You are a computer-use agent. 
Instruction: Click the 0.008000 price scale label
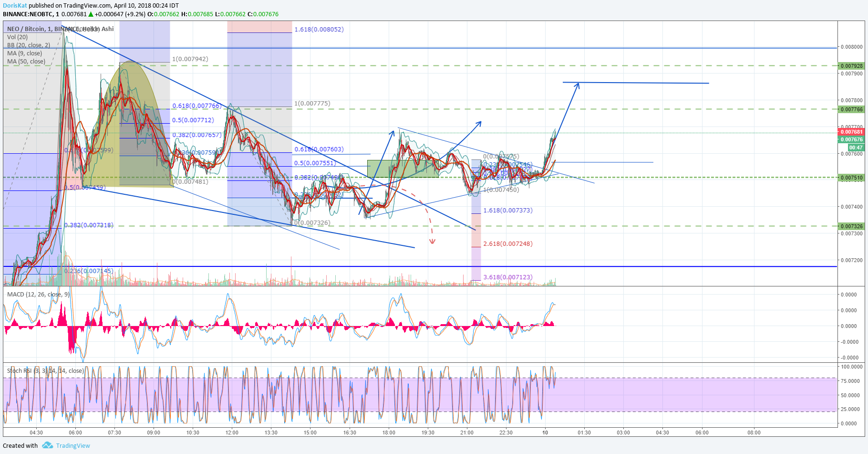851,47
